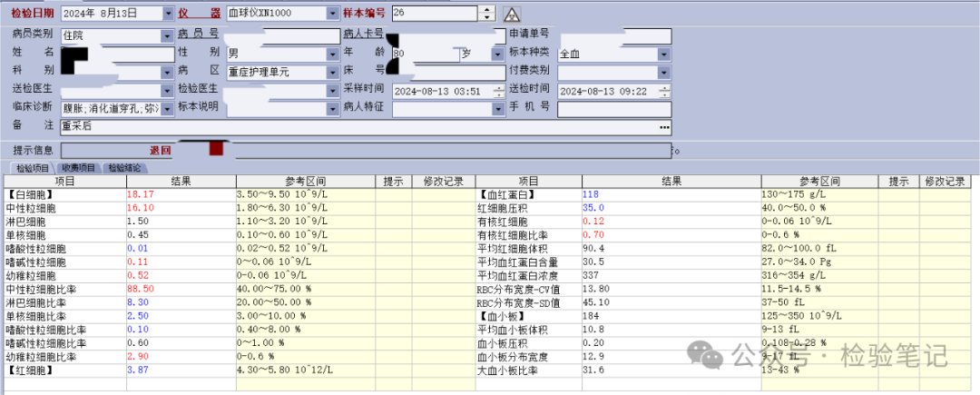
Task: Click the 申请单号 input field
Action: click(x=613, y=35)
